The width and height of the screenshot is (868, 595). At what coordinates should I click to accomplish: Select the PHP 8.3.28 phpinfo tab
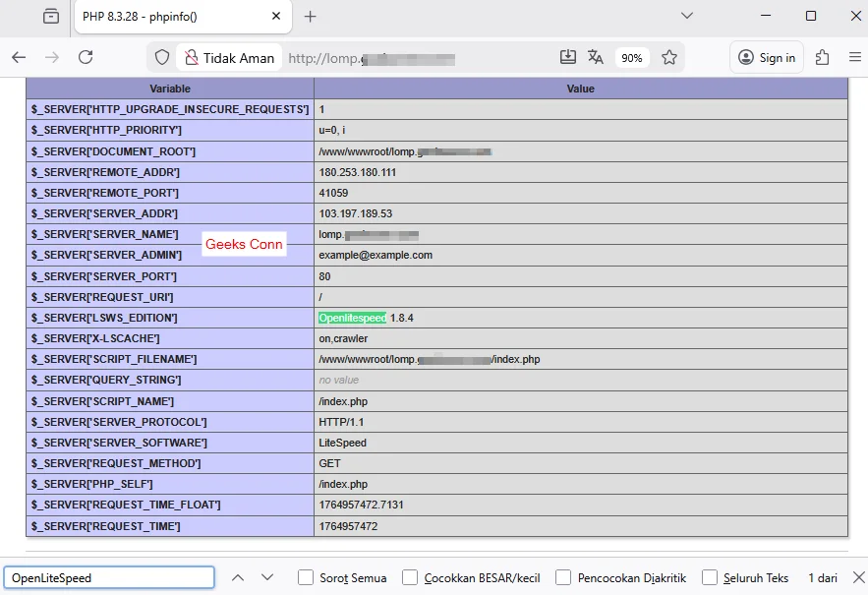[167, 17]
